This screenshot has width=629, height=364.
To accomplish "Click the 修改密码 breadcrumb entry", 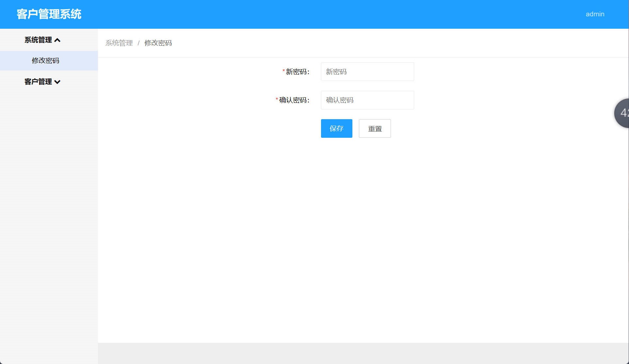I will click(158, 43).
